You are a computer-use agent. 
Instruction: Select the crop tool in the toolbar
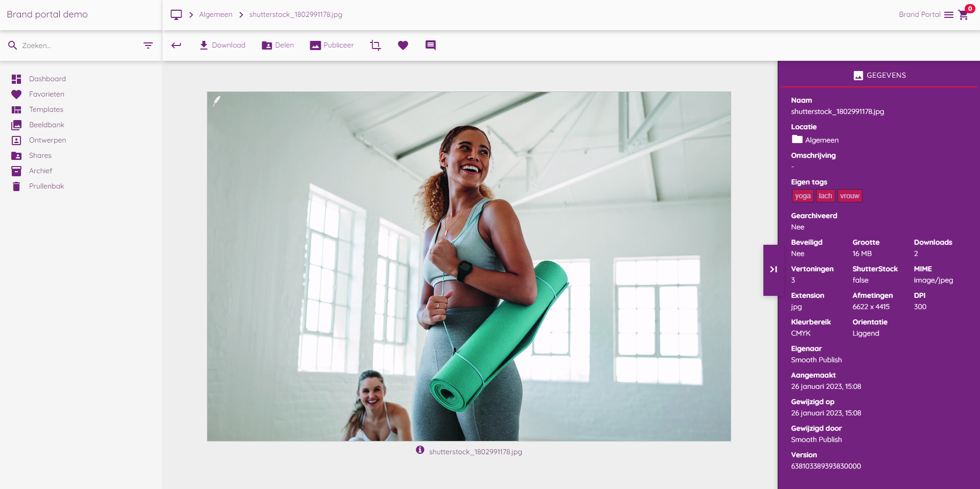(376, 45)
